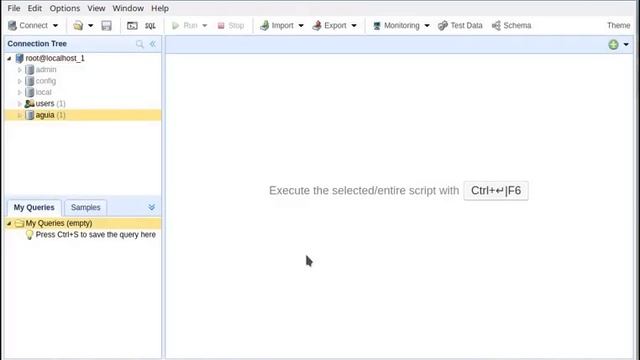Search the Connection Tree with magnifier icon

140,44
